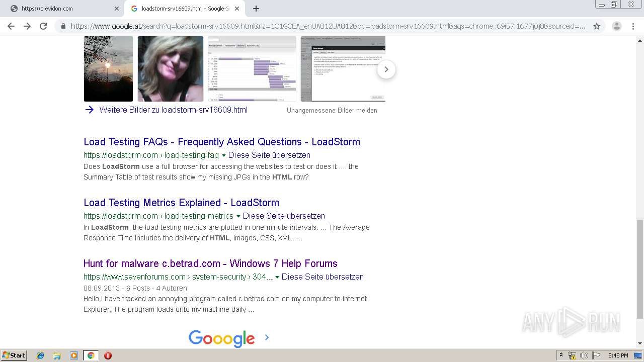Viewport: 644px width, 362px height.
Task: Open settings screenshot image thumbnail
Action: (x=343, y=69)
